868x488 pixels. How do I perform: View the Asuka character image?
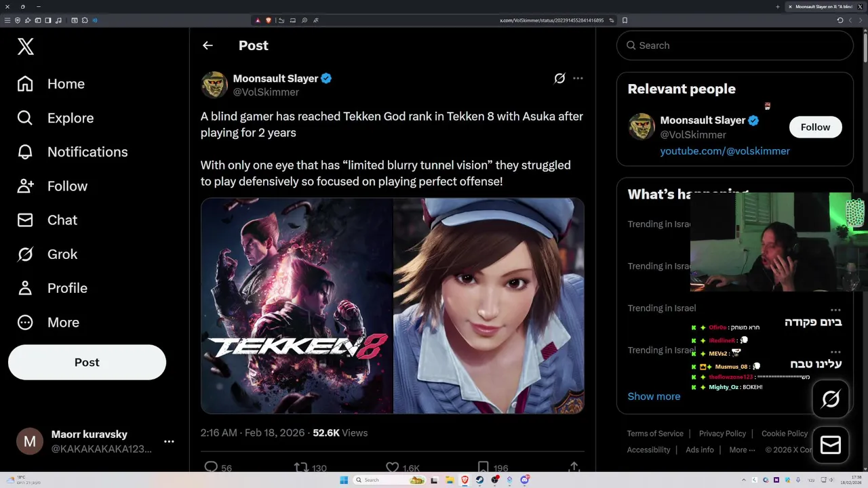tap(489, 306)
